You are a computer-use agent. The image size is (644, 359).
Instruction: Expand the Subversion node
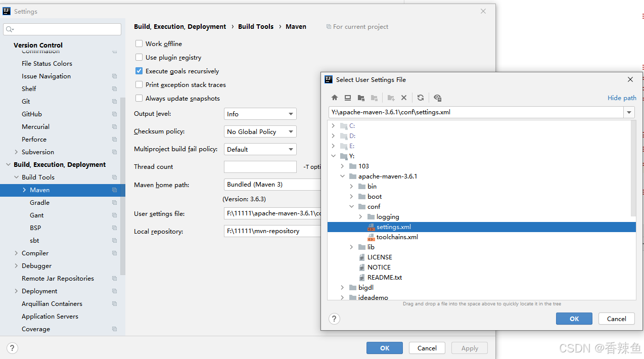click(x=16, y=152)
